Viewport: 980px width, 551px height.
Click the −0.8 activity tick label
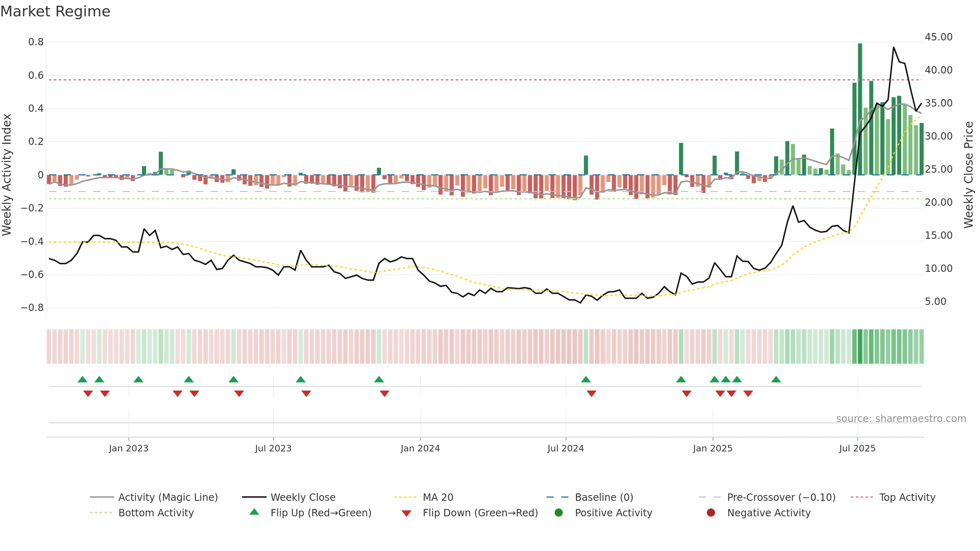click(x=32, y=308)
